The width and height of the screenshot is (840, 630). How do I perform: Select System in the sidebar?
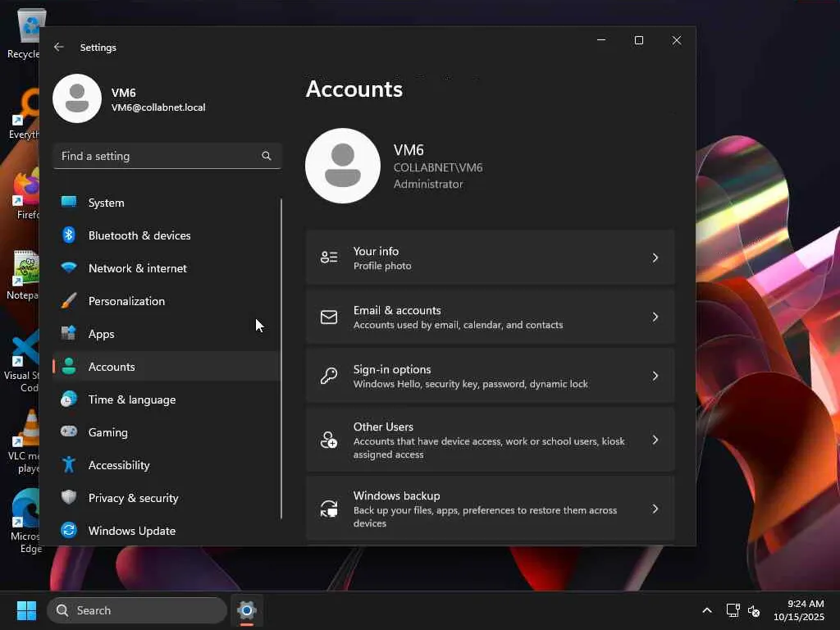click(167, 203)
